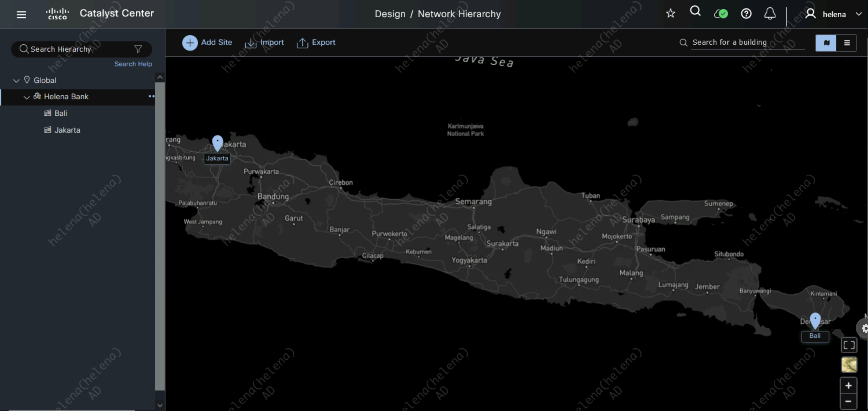Collapse the Global tree node
868x411 pixels.
pos(16,80)
